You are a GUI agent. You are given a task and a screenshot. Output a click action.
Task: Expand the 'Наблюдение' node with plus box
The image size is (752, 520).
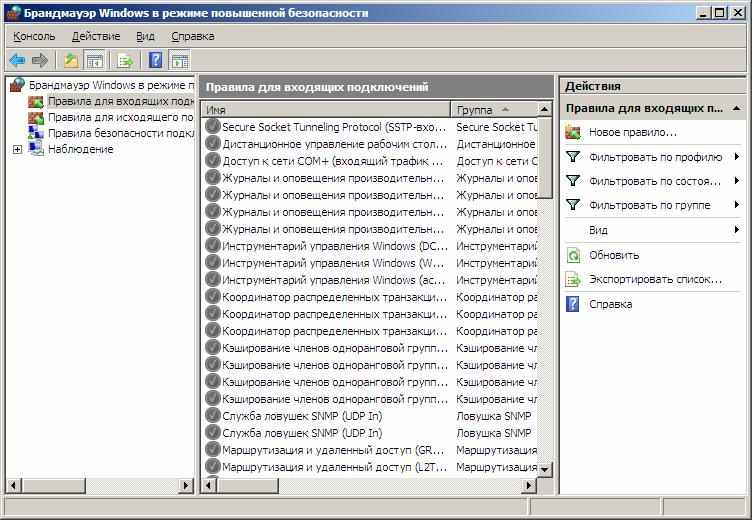point(17,149)
